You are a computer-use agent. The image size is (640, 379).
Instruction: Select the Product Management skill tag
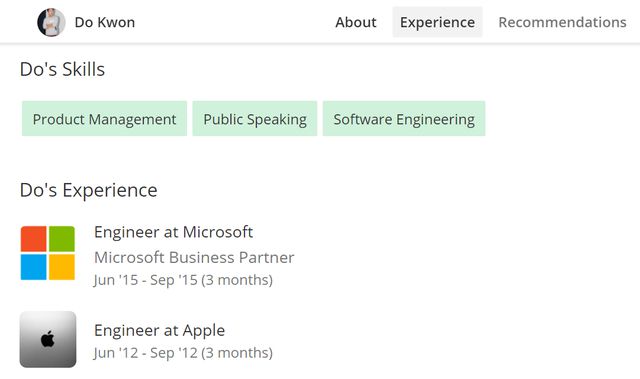(x=104, y=119)
